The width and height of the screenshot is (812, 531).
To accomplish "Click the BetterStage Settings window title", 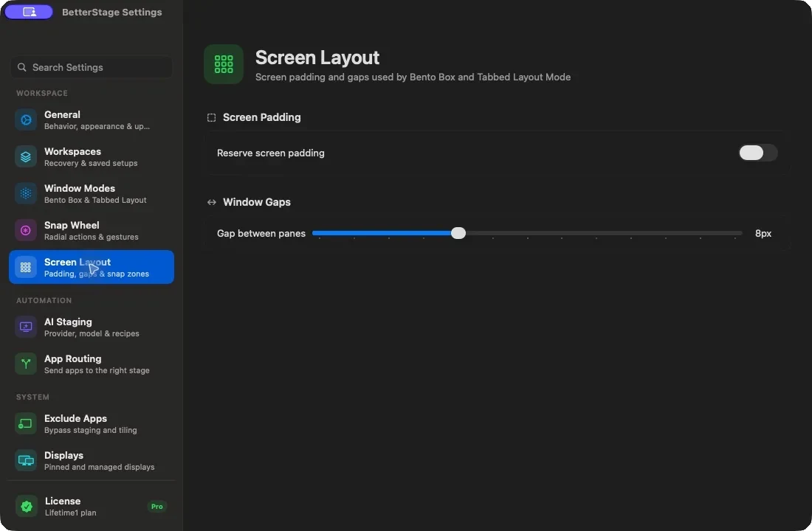I will pyautogui.click(x=112, y=12).
